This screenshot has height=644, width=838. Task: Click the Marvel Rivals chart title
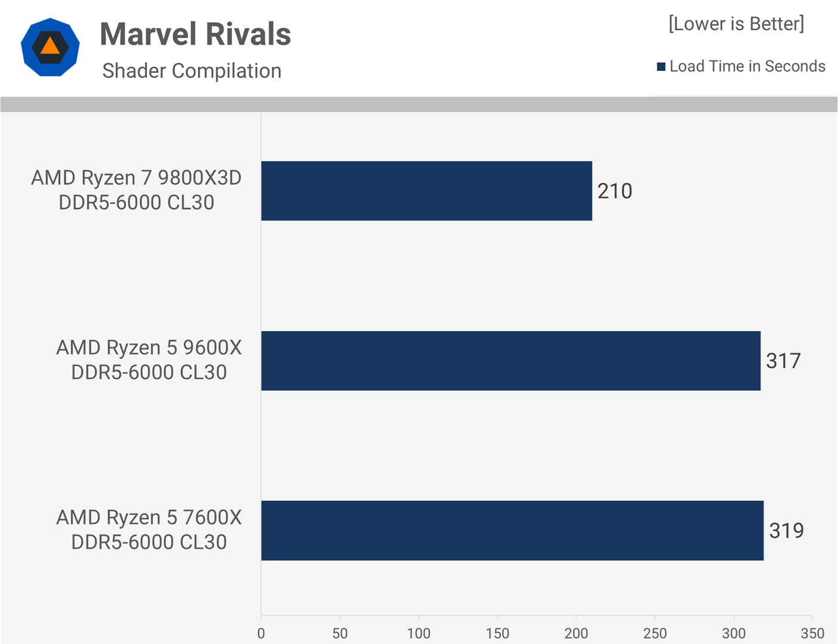[x=195, y=34]
